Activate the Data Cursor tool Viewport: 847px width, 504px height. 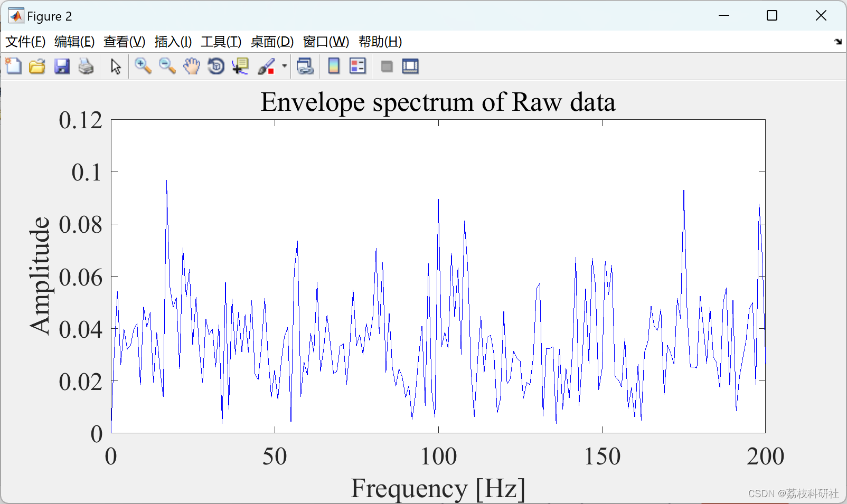[x=240, y=66]
